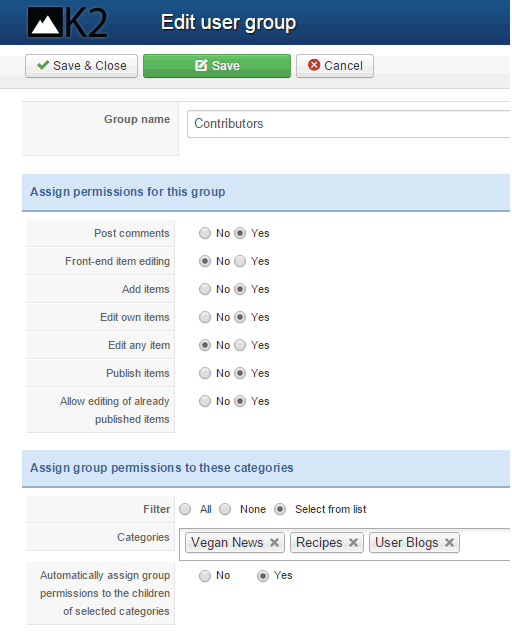This screenshot has height=634, width=512.
Task: Disable editing of already published items
Action: click(205, 401)
